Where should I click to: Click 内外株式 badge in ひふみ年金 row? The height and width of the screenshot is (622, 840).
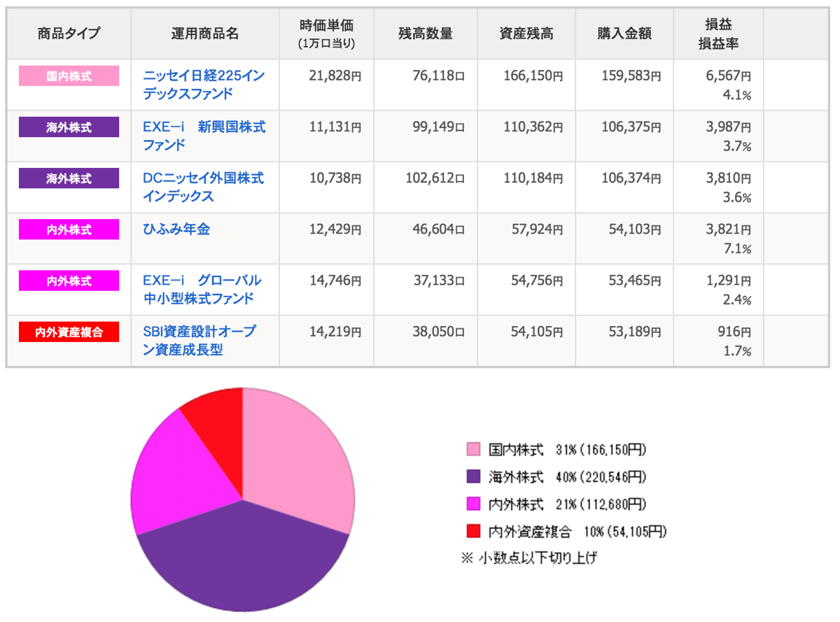coord(69,229)
